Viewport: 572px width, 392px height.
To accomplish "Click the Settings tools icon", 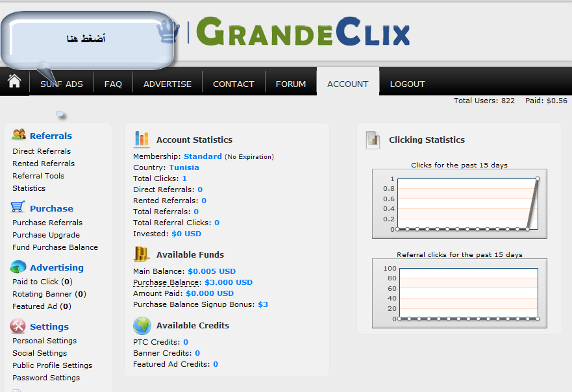I will click(x=18, y=326).
